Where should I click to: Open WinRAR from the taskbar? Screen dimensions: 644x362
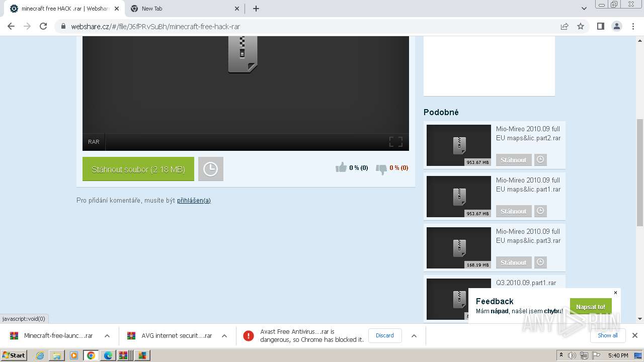[x=123, y=355]
